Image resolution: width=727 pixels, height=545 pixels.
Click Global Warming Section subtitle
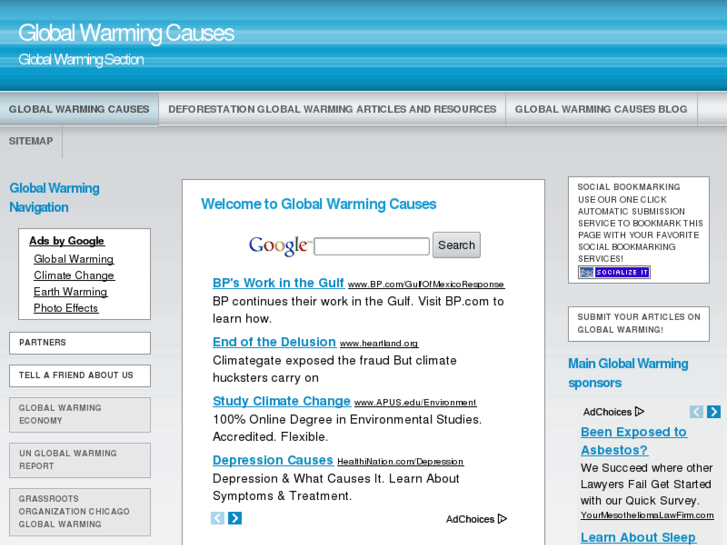(81, 60)
